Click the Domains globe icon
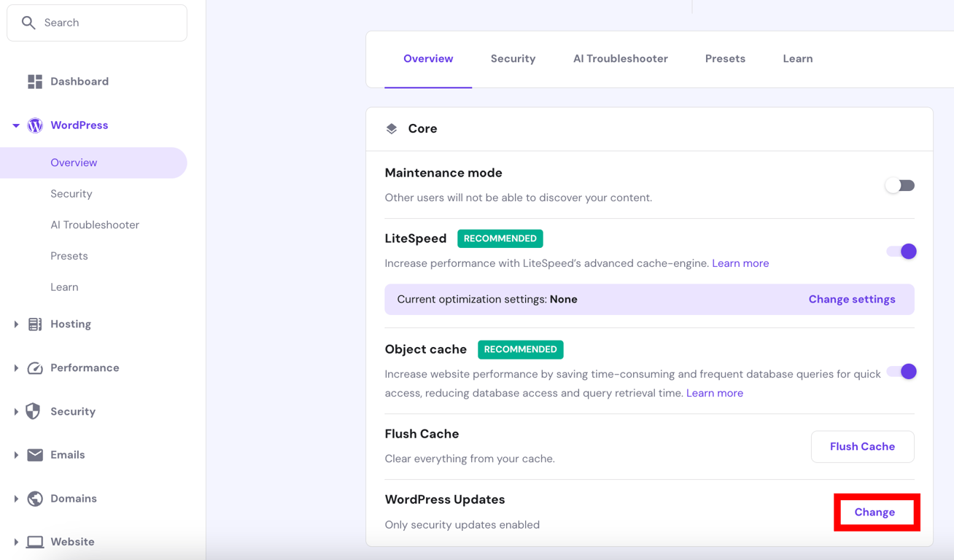This screenshot has height=560, width=954. pyautogui.click(x=34, y=498)
